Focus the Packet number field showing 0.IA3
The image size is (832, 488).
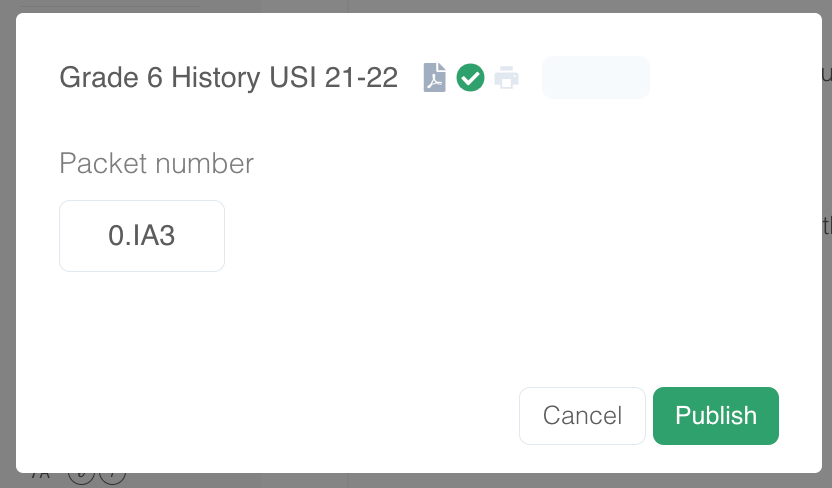click(x=142, y=236)
